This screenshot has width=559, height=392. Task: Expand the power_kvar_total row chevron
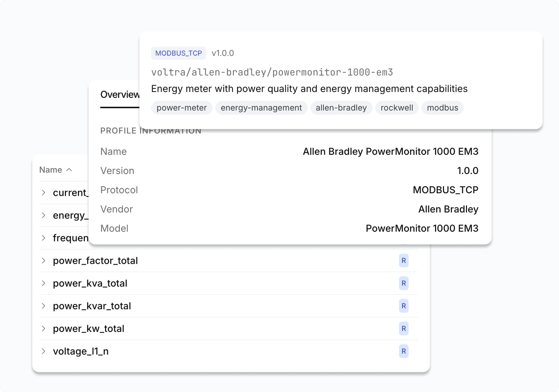coord(44,306)
